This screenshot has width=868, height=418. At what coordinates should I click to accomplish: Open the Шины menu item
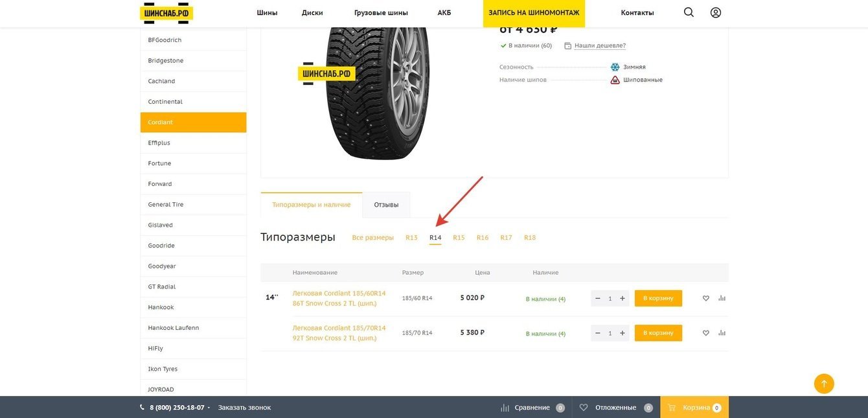(x=267, y=13)
